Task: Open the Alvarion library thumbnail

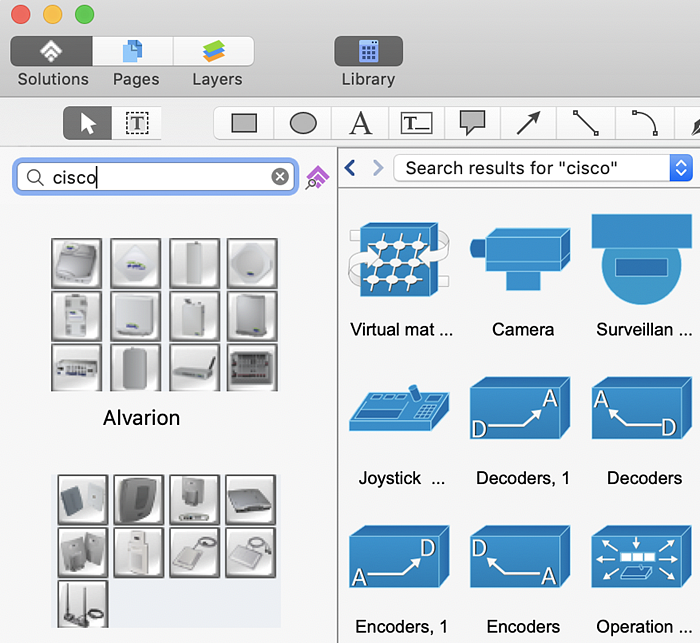Action: (x=164, y=314)
